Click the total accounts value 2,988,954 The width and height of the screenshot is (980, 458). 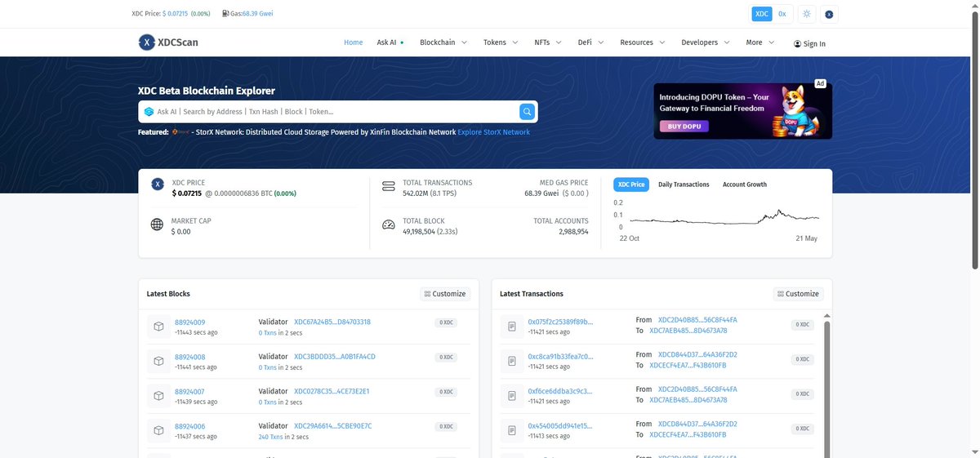(x=573, y=231)
